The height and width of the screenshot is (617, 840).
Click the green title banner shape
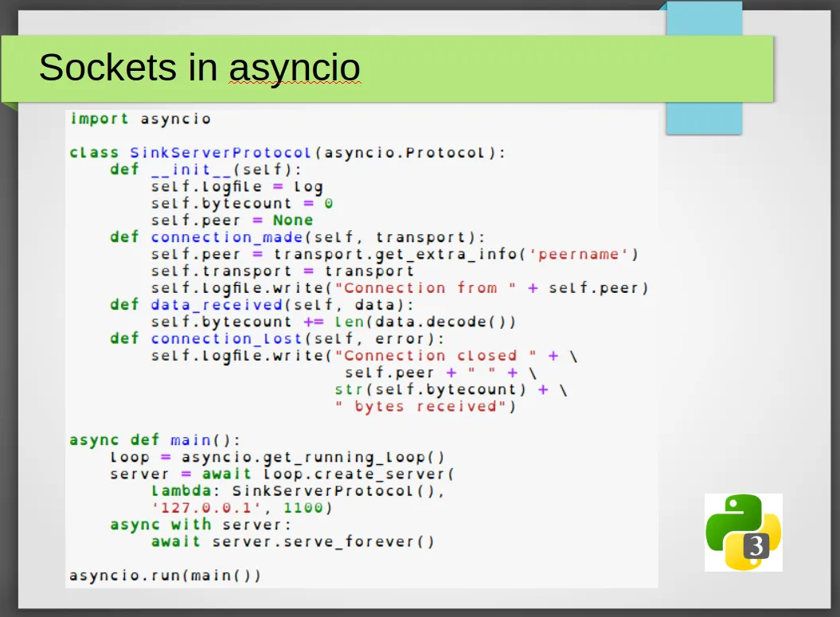[387, 68]
